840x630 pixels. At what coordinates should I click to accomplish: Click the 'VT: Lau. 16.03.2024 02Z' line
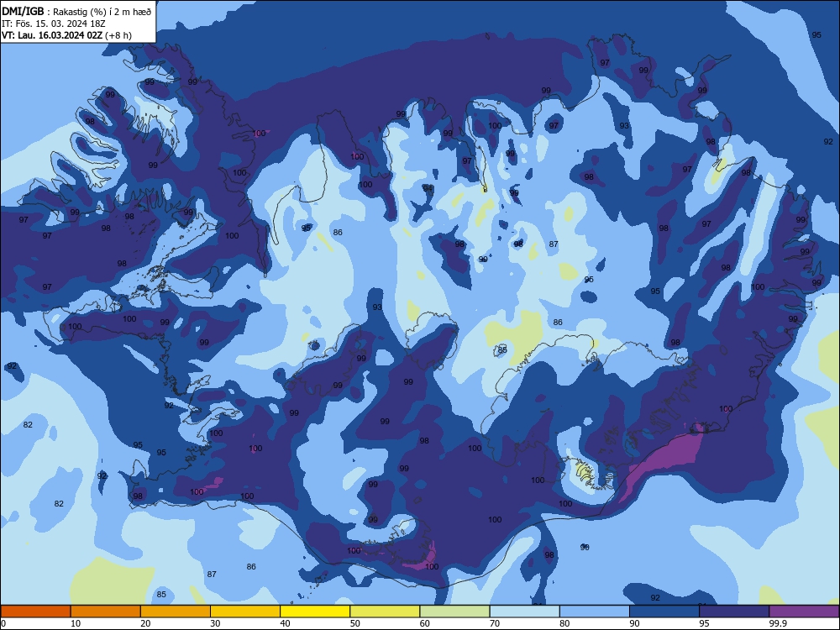tap(52, 35)
